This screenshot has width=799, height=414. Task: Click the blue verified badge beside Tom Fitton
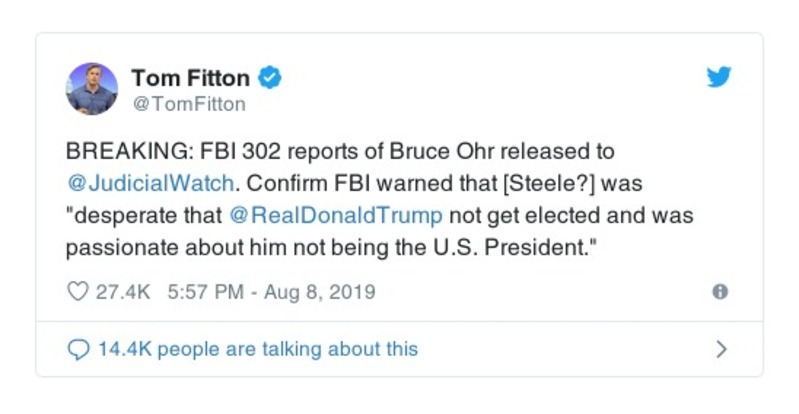(270, 77)
